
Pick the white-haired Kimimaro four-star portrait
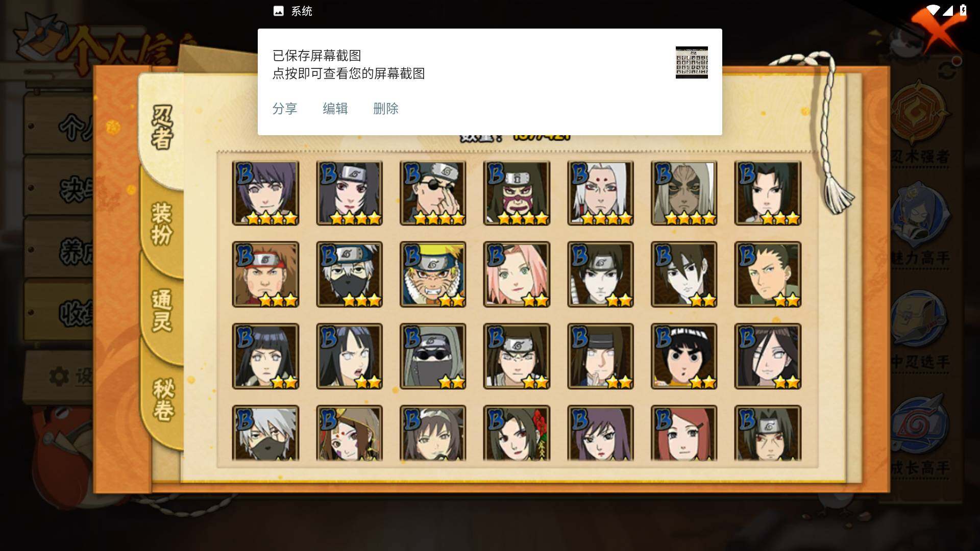600,193
